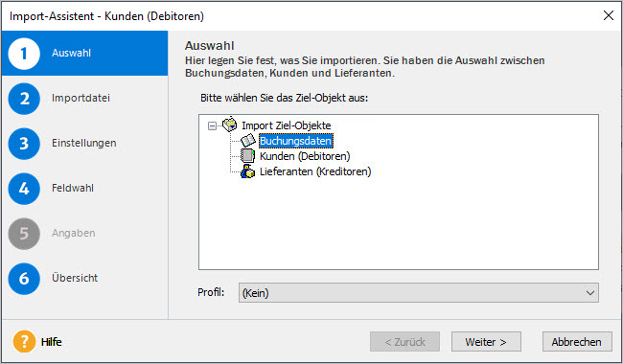Select Kunden (Debitoren) in the tree
Viewport: 623px width, 364px height.
tap(305, 156)
